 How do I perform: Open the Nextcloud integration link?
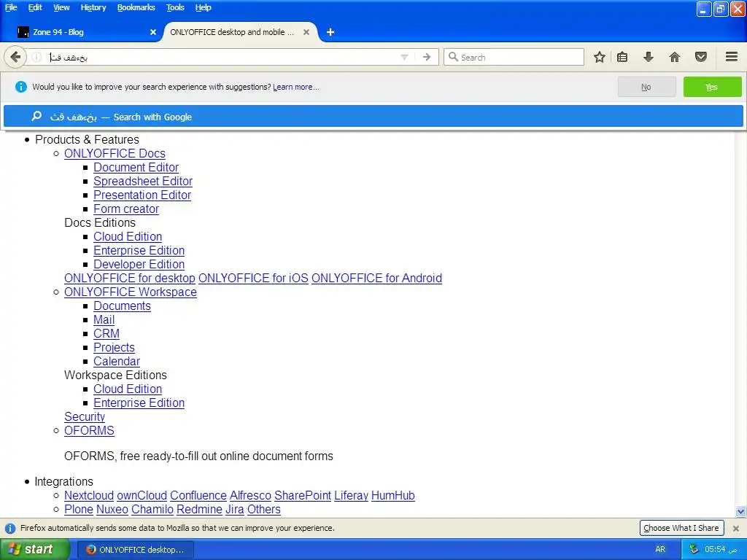(x=89, y=496)
